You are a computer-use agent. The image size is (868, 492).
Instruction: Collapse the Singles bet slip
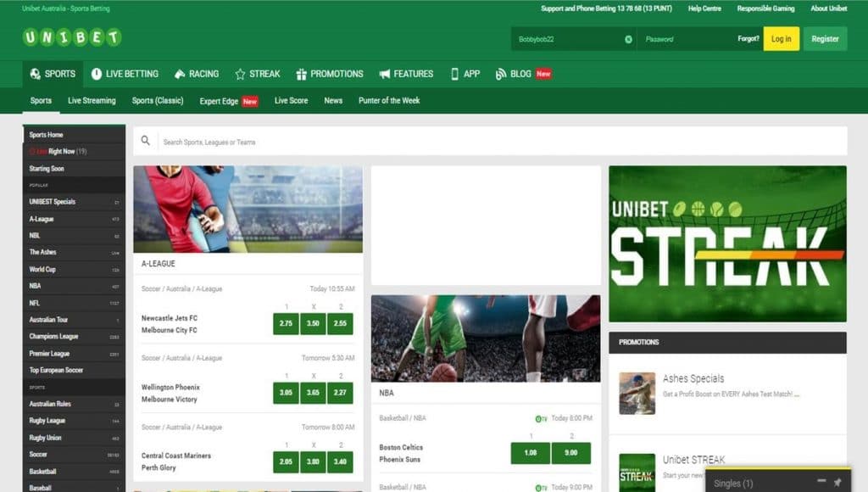coord(821,480)
